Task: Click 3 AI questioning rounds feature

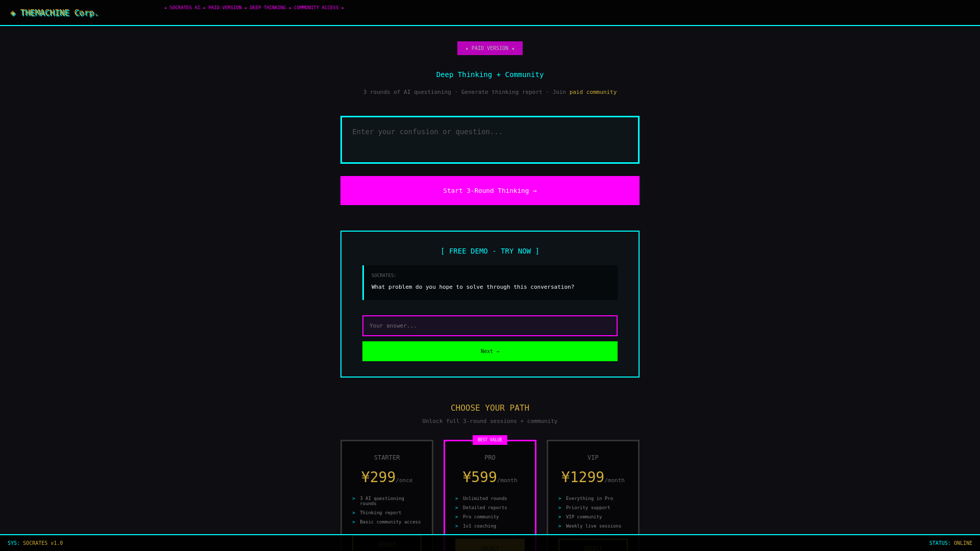Action: click(x=387, y=501)
